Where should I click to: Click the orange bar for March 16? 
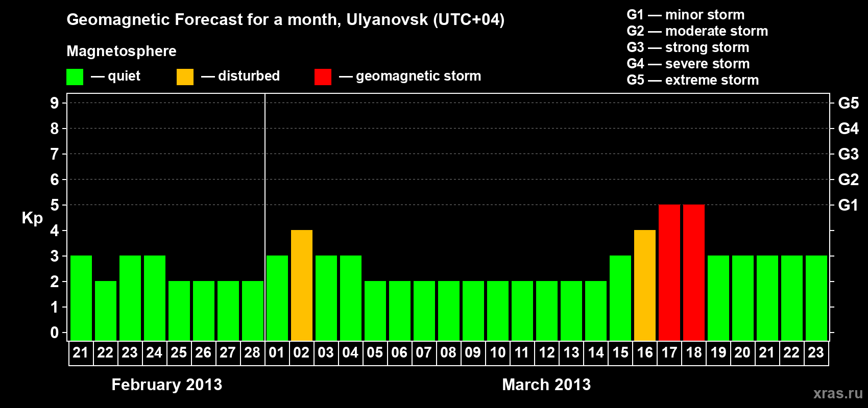coord(644,285)
